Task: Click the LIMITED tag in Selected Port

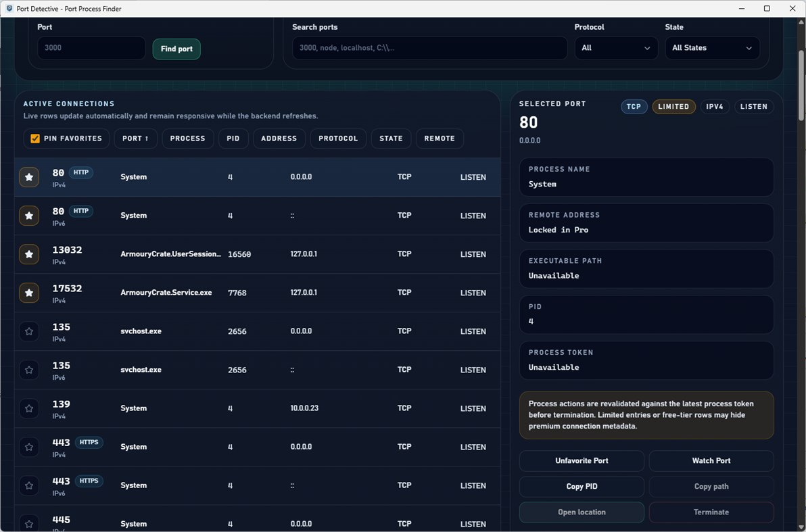Action: coord(673,106)
